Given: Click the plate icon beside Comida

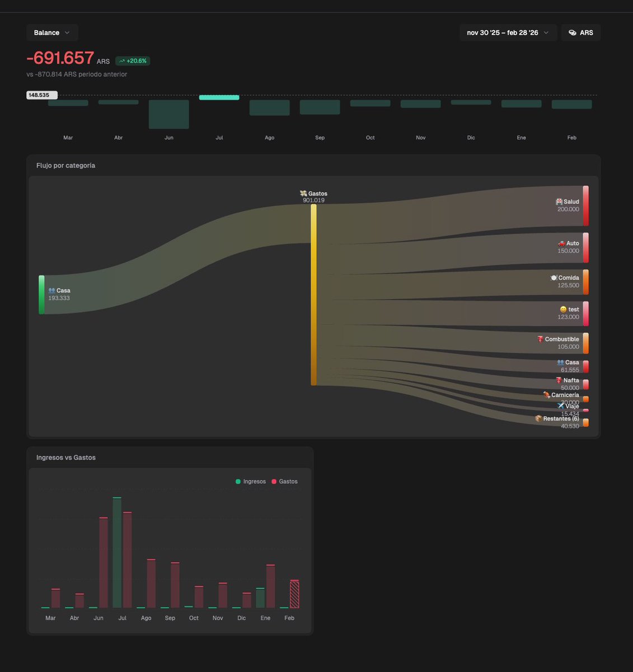Looking at the screenshot, I should (x=554, y=278).
